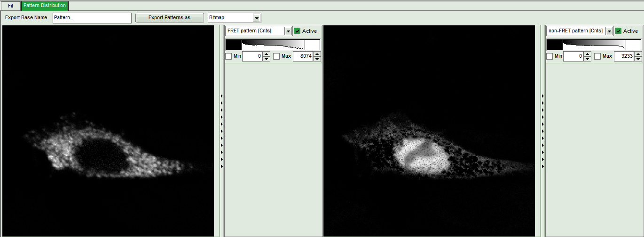644x237 pixels.
Task: Uncheck Active for the non-FRET pattern
Action: coord(618,31)
